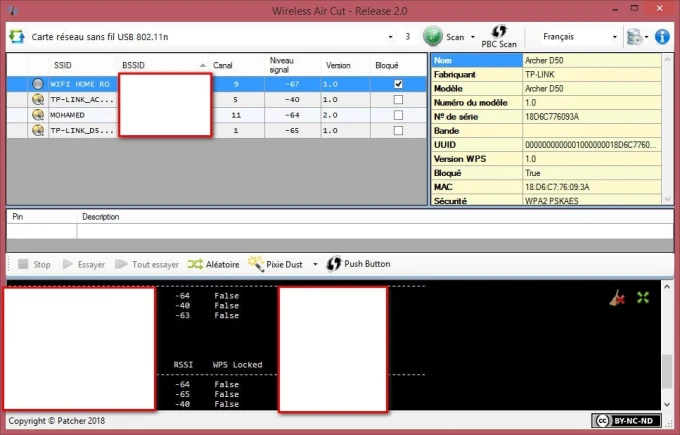Image resolution: width=680 pixels, height=435 pixels.
Task: Expand the Scan button dropdown arrow
Action: pyautogui.click(x=470, y=37)
